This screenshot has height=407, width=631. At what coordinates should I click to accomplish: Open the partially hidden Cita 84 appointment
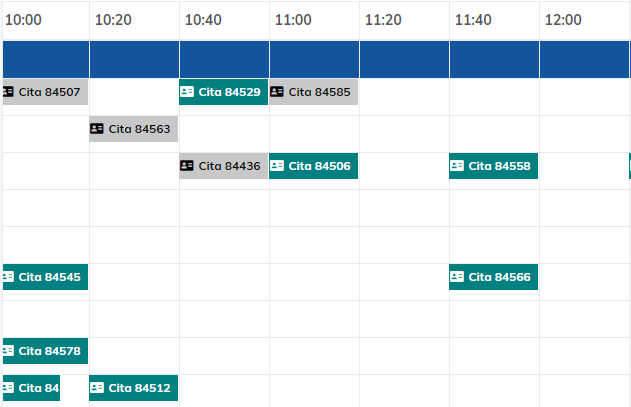pos(38,388)
